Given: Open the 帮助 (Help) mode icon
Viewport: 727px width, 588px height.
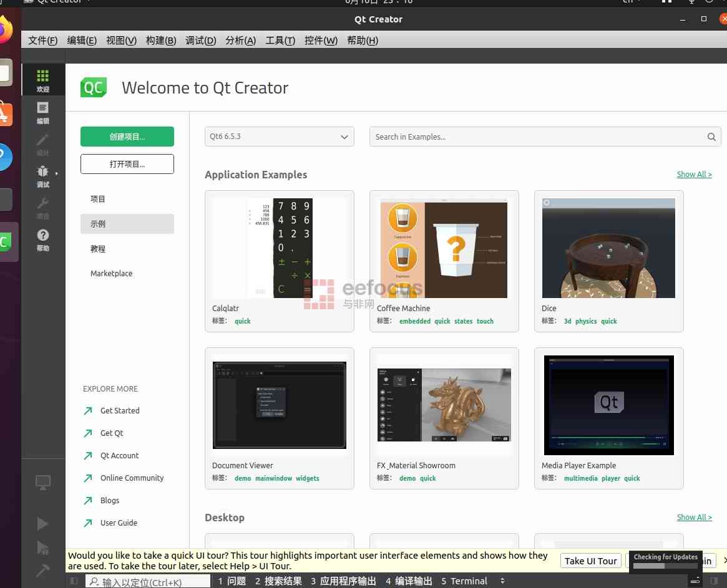Looking at the screenshot, I should coord(42,239).
